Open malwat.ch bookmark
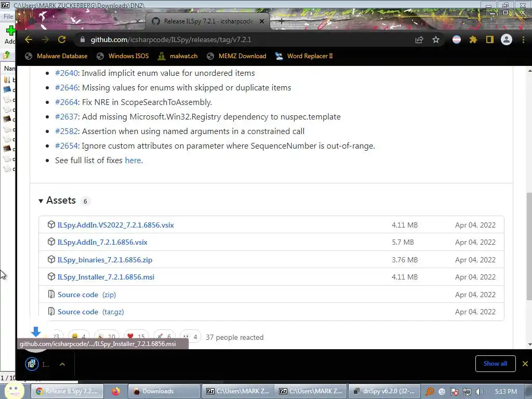This screenshot has width=532, height=399. [178, 56]
